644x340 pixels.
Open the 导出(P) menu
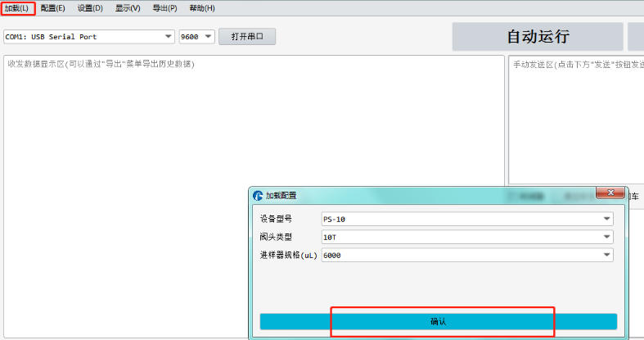164,8
